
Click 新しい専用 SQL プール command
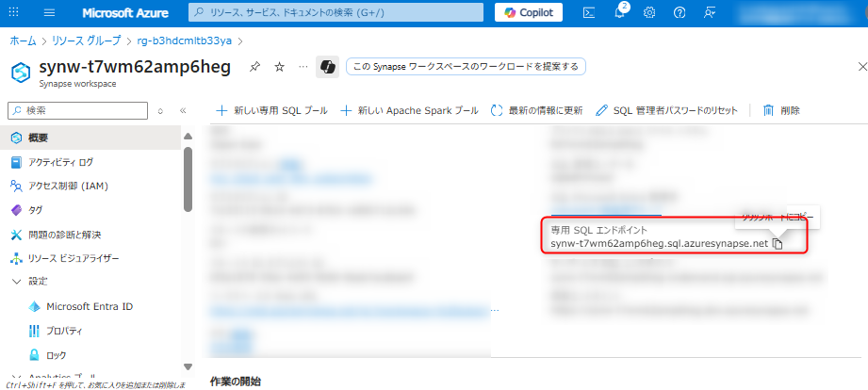point(271,110)
